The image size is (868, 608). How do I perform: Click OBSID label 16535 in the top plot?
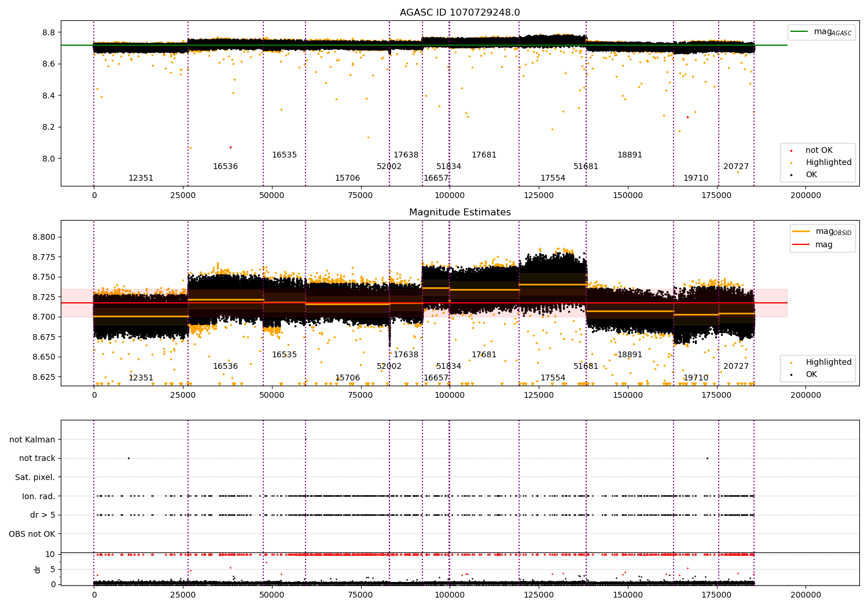tap(284, 155)
